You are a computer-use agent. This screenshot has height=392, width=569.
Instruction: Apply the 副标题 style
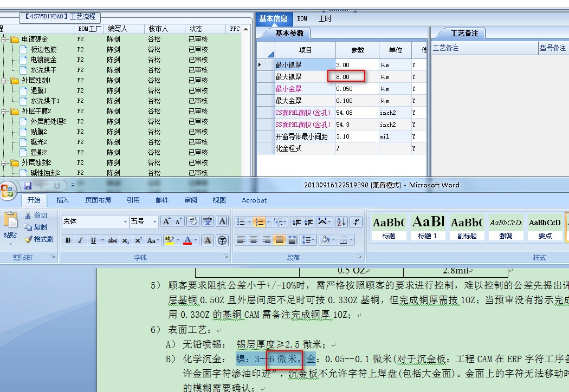click(467, 227)
